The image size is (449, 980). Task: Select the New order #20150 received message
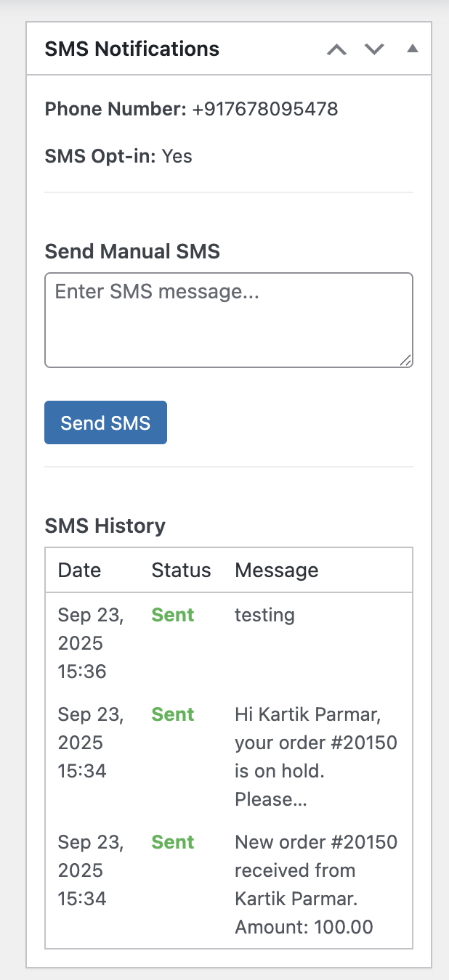click(315, 885)
